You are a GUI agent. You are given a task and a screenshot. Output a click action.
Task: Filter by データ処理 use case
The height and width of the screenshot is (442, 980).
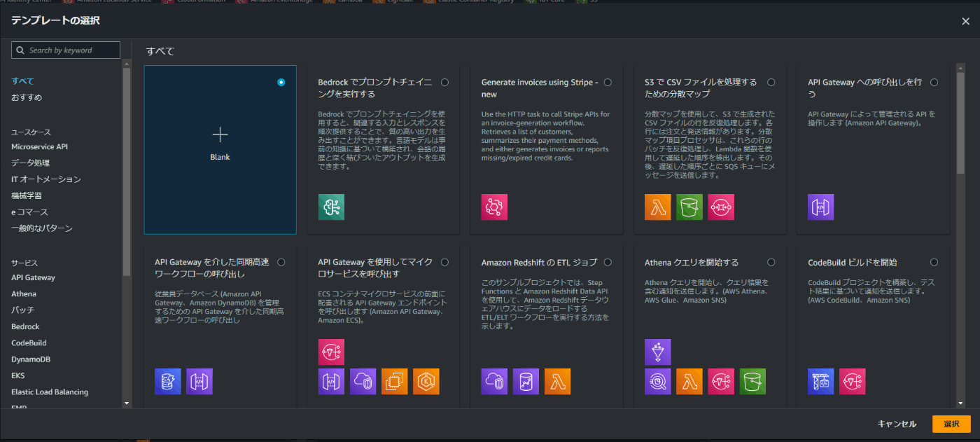(31, 163)
